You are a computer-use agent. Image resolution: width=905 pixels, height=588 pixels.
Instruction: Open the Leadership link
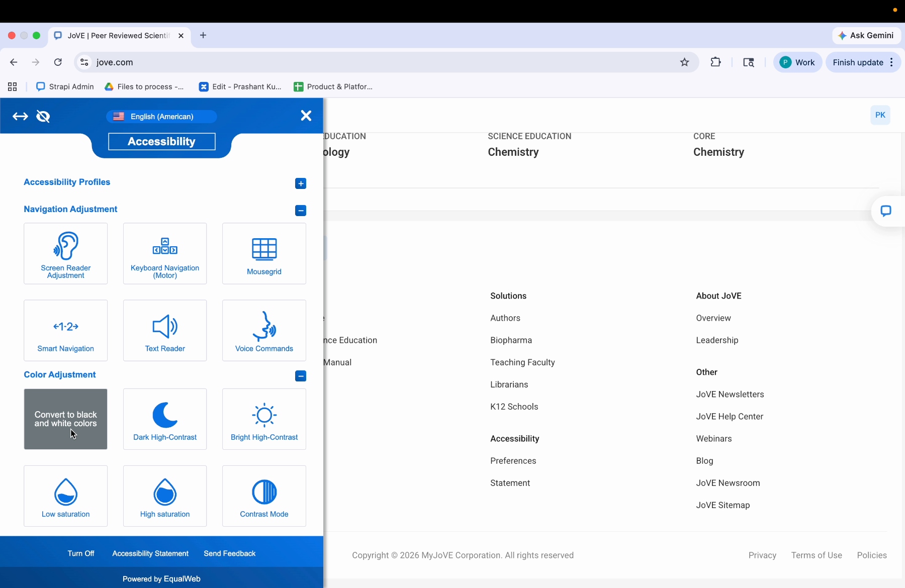pyautogui.click(x=717, y=340)
